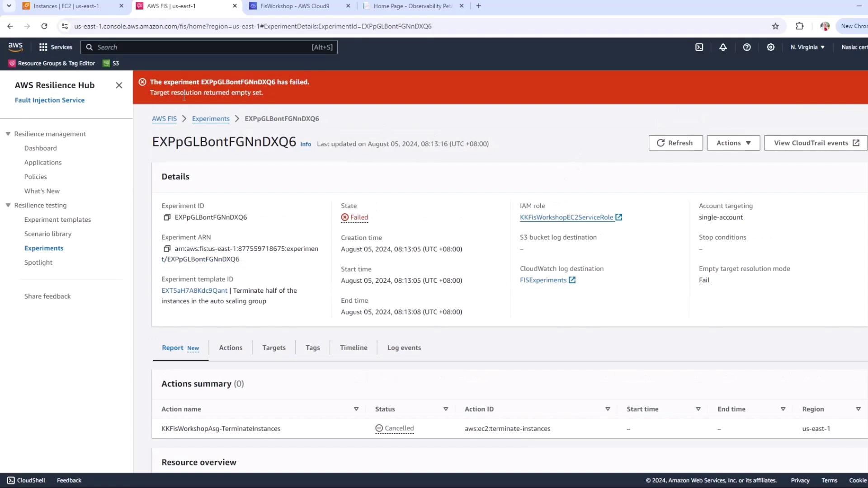Open the Actions dropdown button
868x488 pixels.
tap(733, 143)
